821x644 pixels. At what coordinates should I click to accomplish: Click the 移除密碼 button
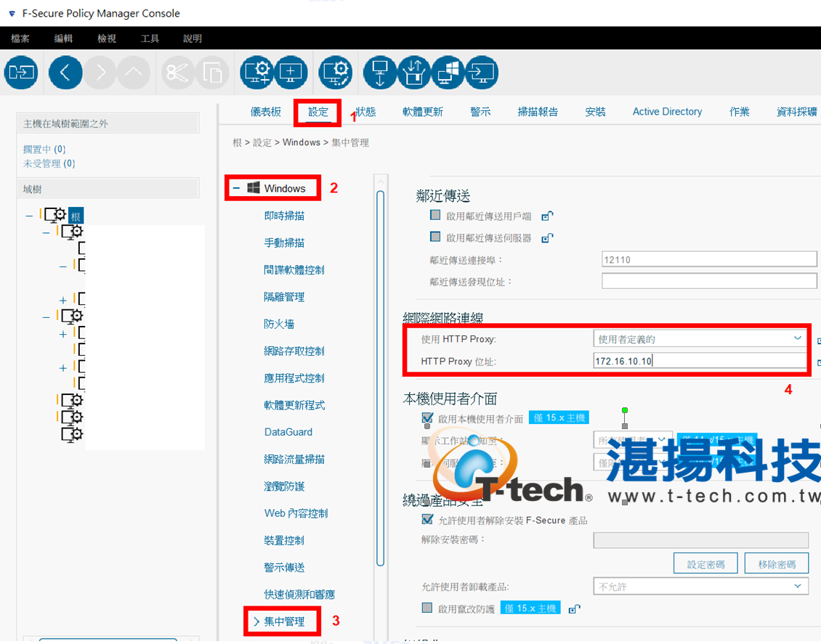[777, 564]
